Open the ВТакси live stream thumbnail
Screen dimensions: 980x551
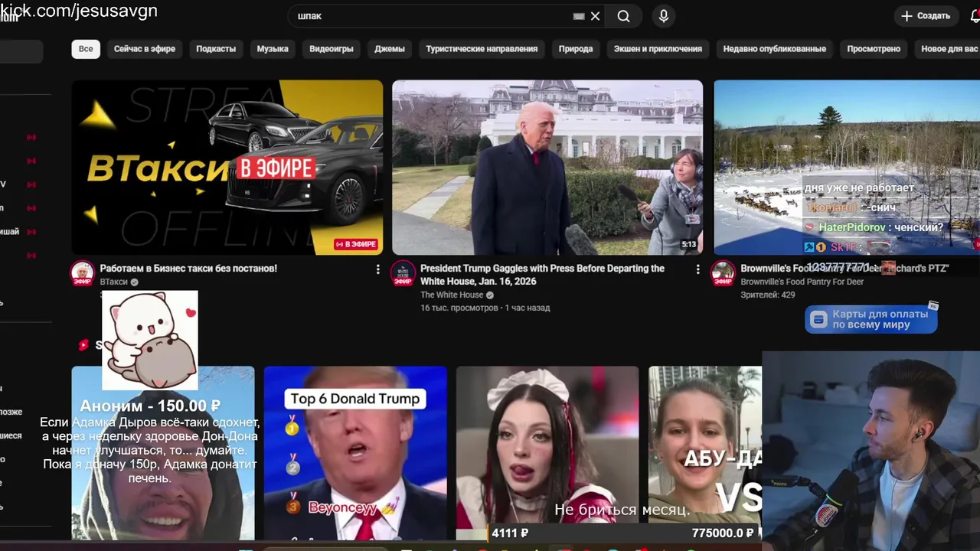pyautogui.click(x=227, y=167)
